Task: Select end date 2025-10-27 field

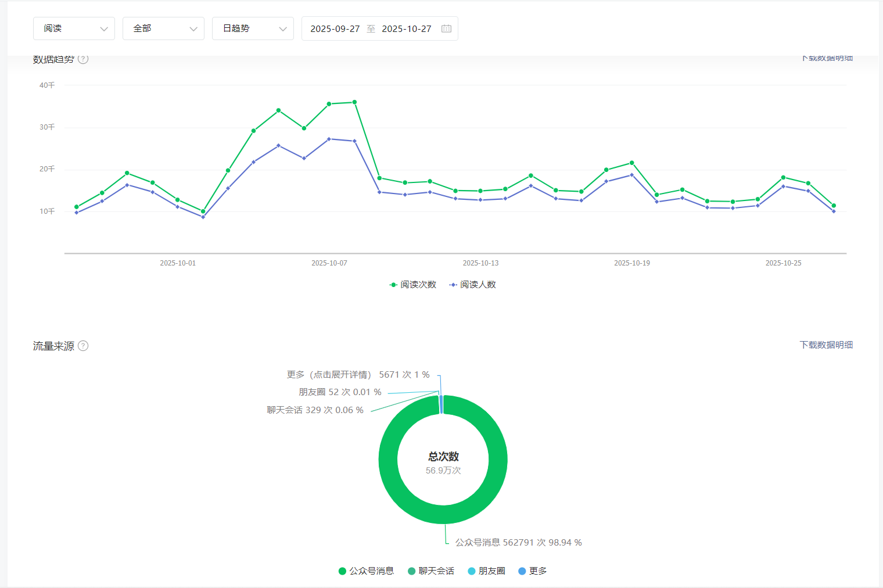Action: tap(407, 28)
